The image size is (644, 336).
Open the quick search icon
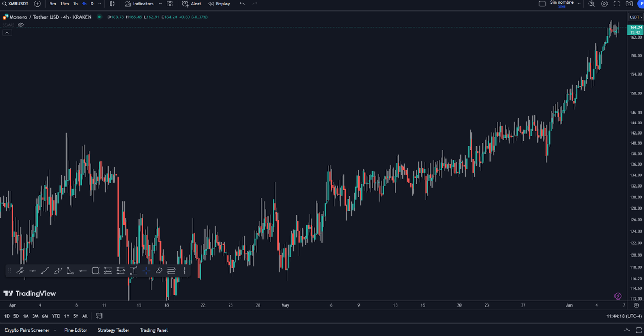(x=591, y=4)
